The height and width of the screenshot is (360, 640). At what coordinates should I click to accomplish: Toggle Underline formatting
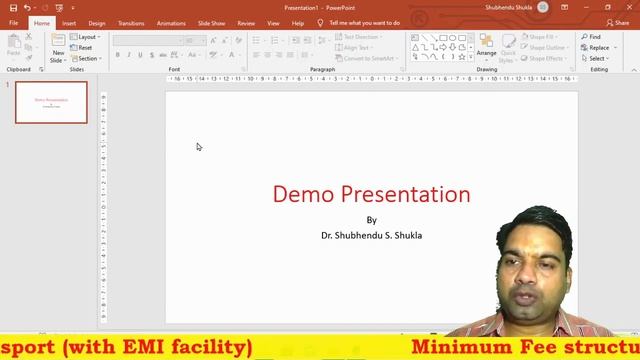(x=140, y=55)
